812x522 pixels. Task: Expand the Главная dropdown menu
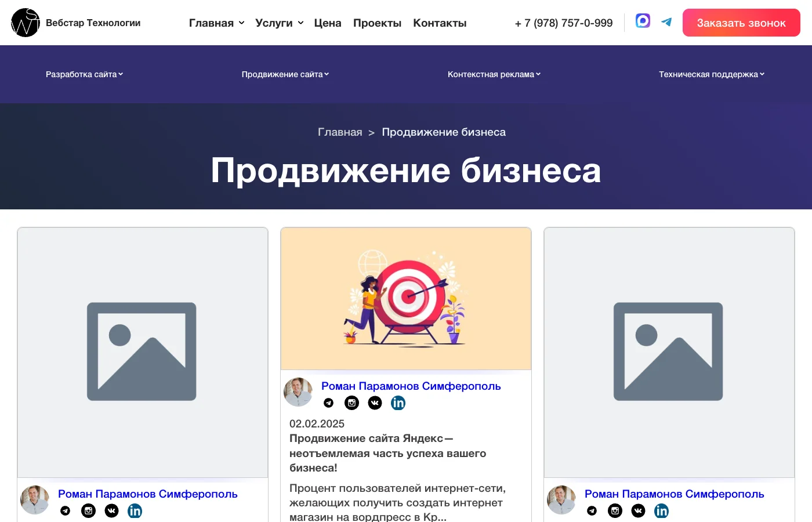(x=216, y=23)
